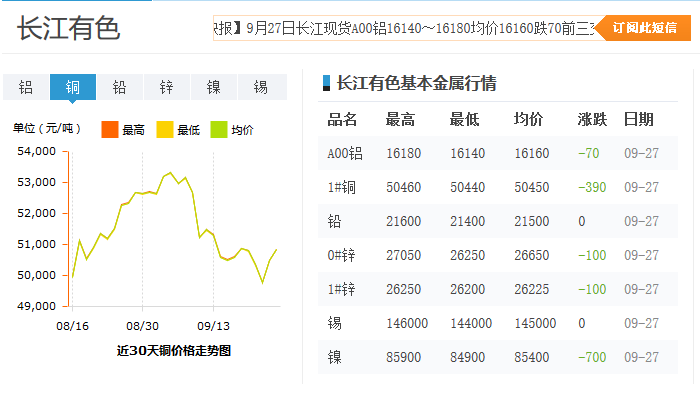
Task: Click the 长江有色 page title
Action: [x=68, y=28]
